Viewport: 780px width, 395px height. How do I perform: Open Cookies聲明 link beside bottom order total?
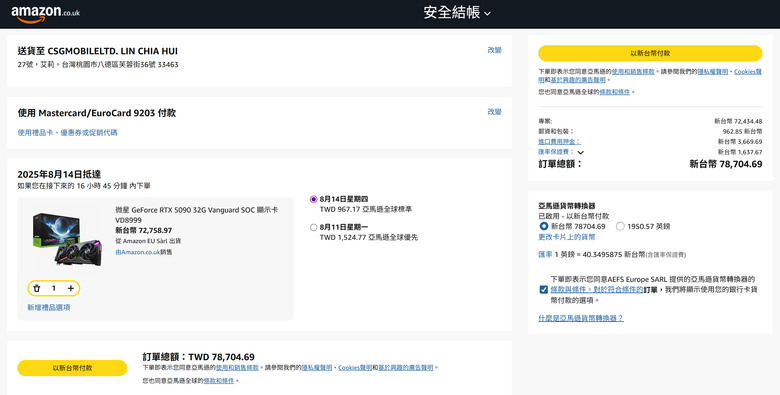(355, 368)
